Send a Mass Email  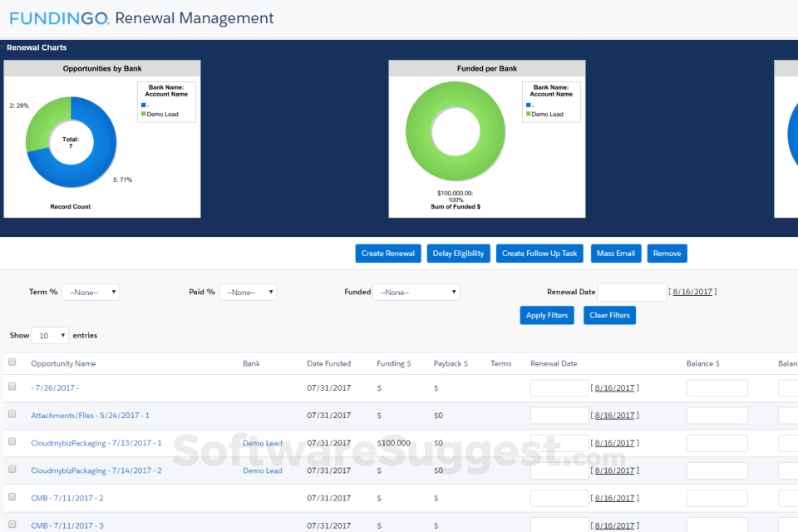(616, 254)
